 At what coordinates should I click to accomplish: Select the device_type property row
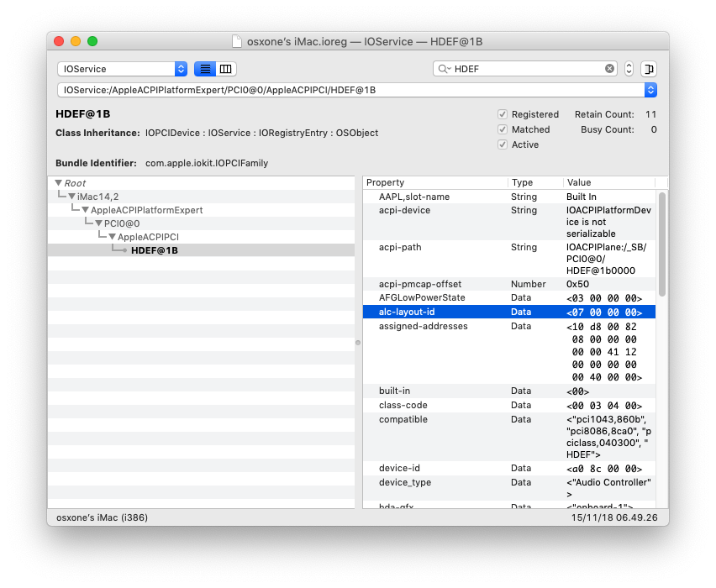509,488
